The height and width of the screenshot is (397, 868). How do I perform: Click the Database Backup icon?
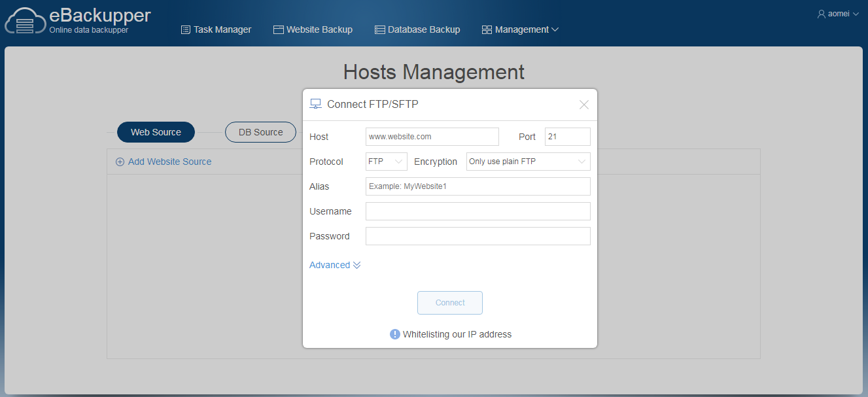point(379,29)
